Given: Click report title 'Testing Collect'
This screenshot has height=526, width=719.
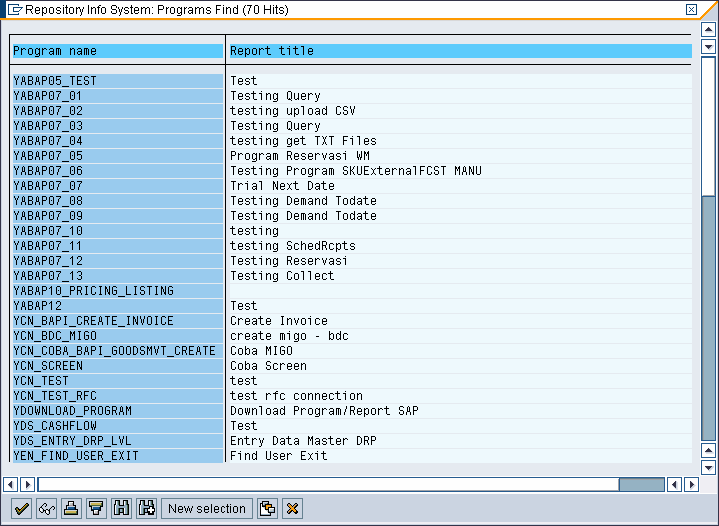Looking at the screenshot, I should coord(282,276).
